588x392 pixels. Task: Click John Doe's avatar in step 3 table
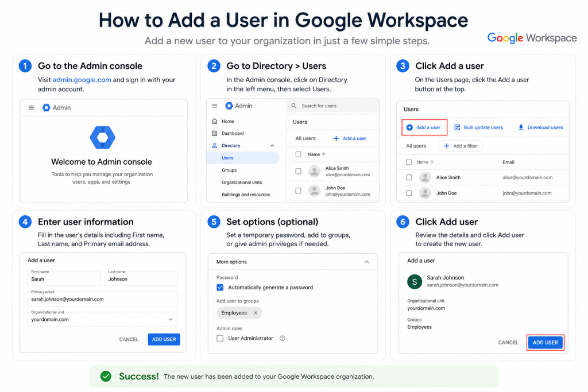tap(425, 193)
